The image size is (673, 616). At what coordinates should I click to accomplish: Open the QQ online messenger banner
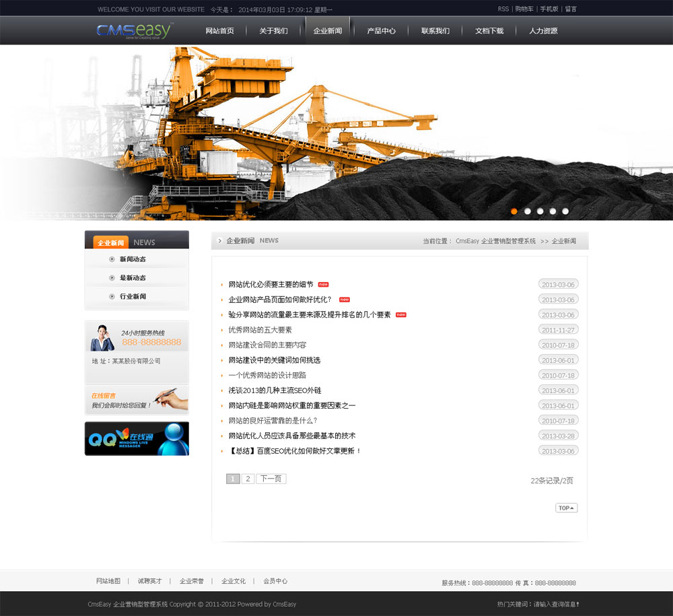click(x=137, y=438)
